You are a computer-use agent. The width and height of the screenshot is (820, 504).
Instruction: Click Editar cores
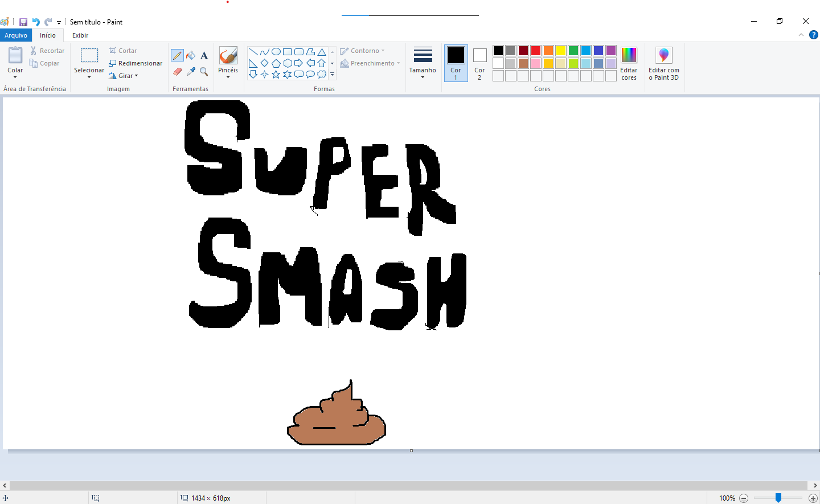(x=629, y=63)
